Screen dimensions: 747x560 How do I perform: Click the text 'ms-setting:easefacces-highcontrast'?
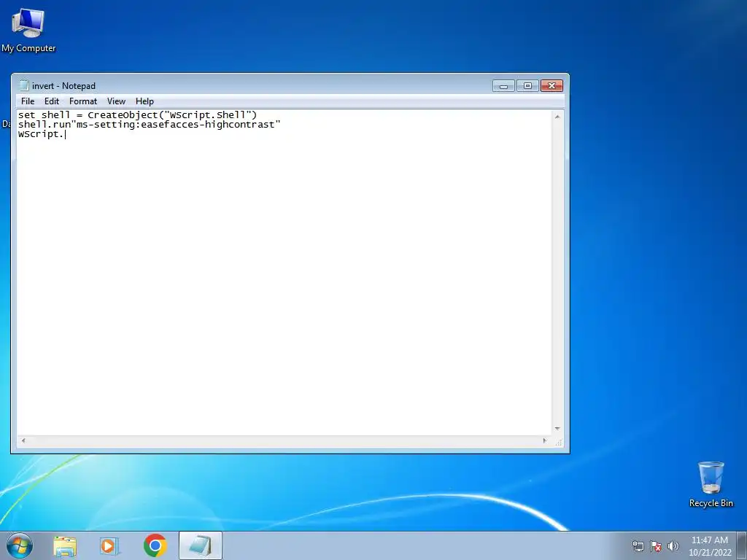pos(176,124)
